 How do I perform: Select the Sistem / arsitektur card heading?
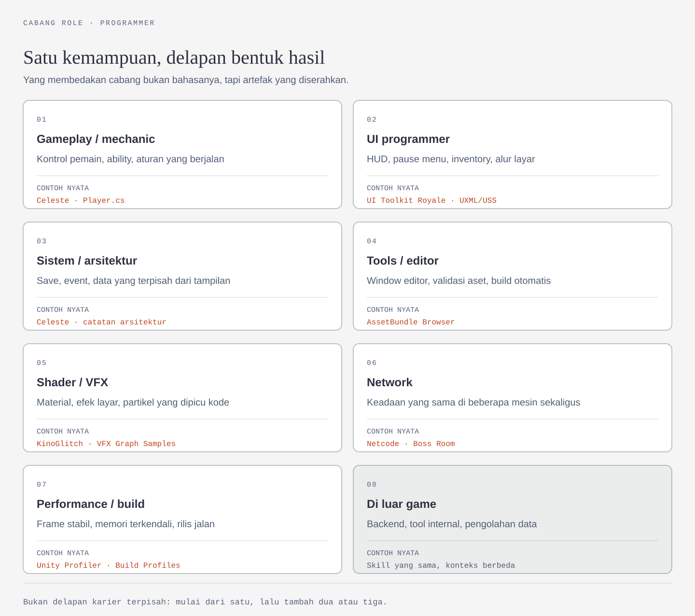click(x=87, y=261)
